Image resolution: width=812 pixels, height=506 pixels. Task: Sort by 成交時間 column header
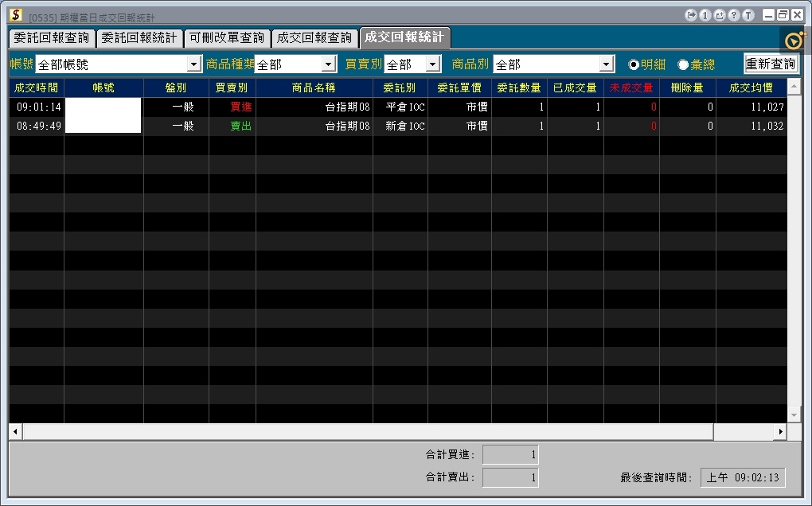[x=37, y=88]
